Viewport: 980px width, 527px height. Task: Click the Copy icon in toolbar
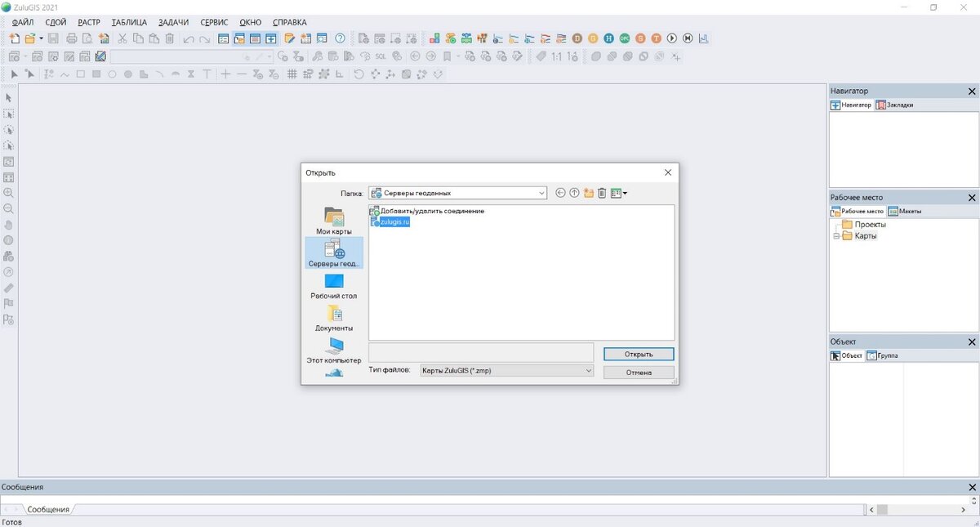click(x=138, y=38)
